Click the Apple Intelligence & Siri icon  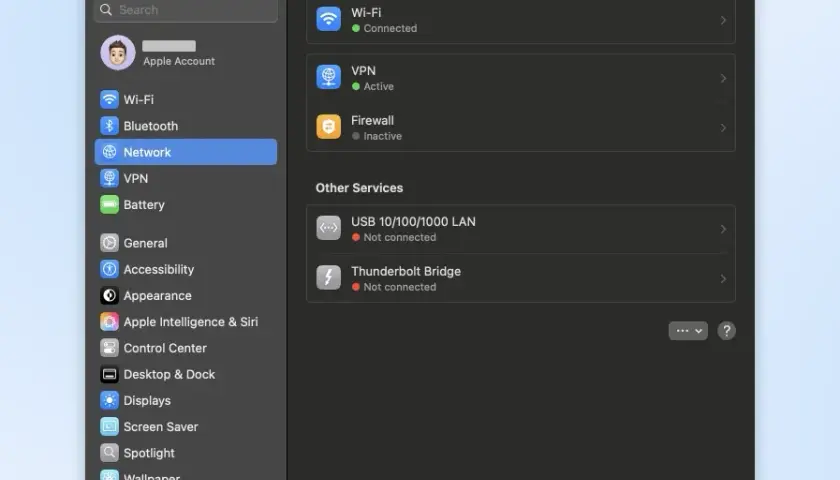[109, 321]
